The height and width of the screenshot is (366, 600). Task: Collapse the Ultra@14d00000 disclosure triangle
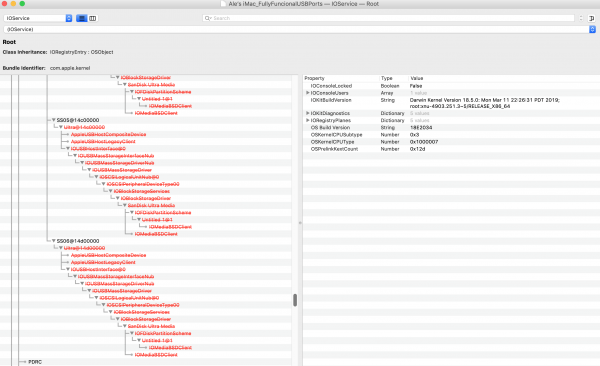click(x=61, y=248)
